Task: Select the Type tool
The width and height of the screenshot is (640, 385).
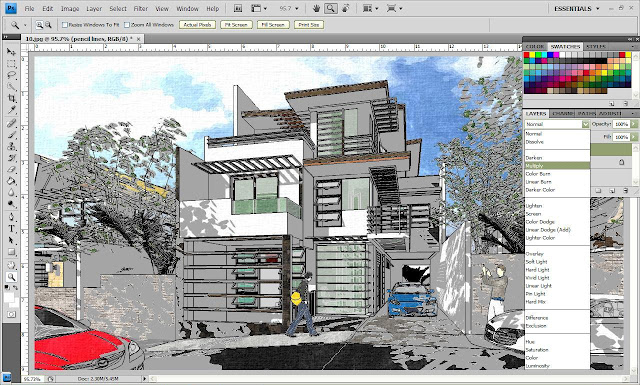Action: pos(11,229)
